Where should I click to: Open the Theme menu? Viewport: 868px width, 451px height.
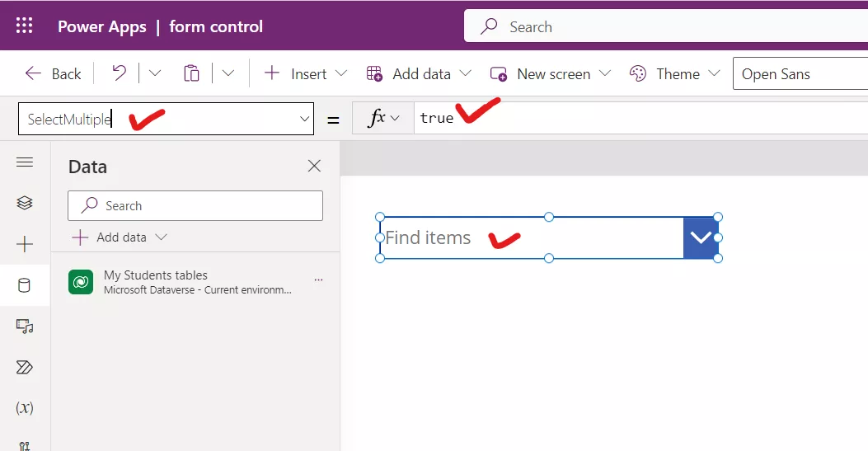coord(675,73)
